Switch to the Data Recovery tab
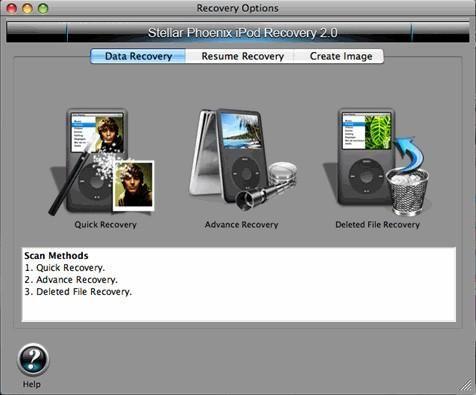Image resolution: width=476 pixels, height=395 pixels. 138,56
